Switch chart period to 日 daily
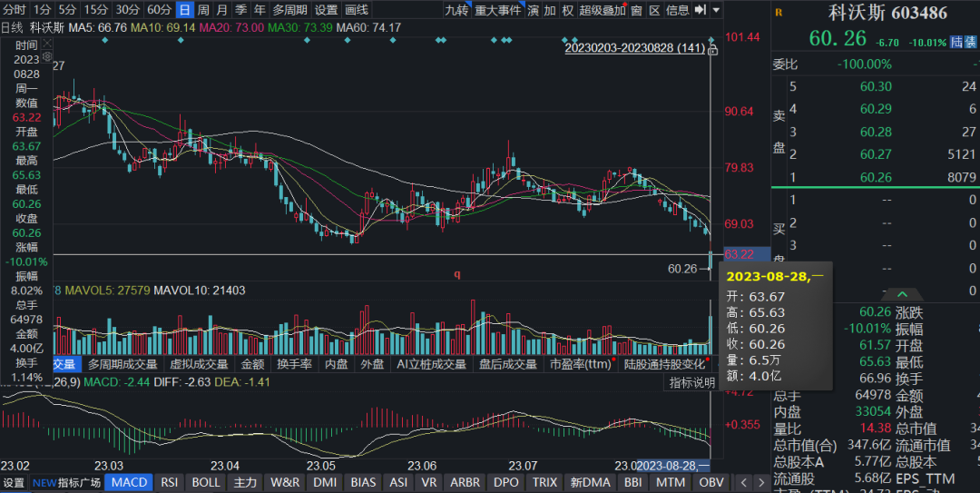This screenshot has height=493, width=980. point(184,10)
